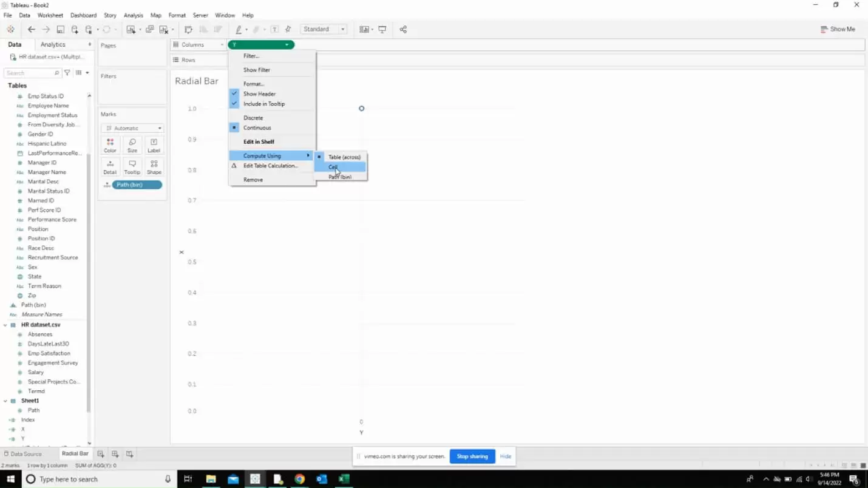Click the Hide link in sharing bar
This screenshot has width=868, height=488.
[x=506, y=456]
